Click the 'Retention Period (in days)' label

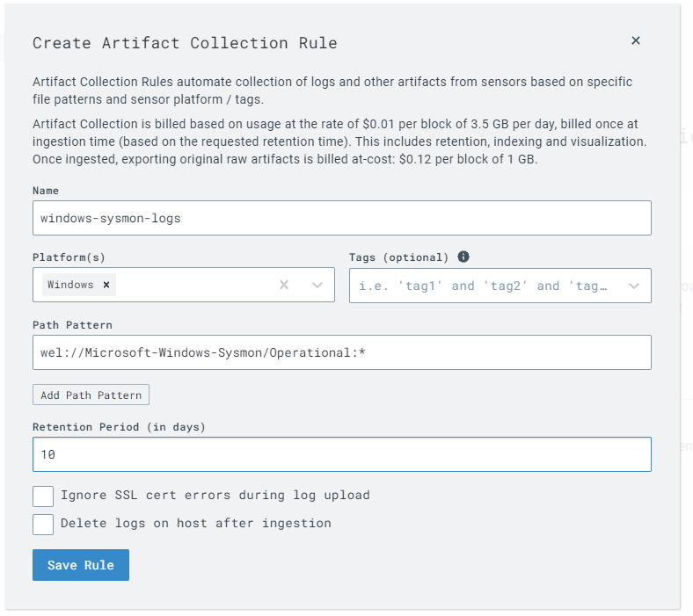click(x=119, y=427)
